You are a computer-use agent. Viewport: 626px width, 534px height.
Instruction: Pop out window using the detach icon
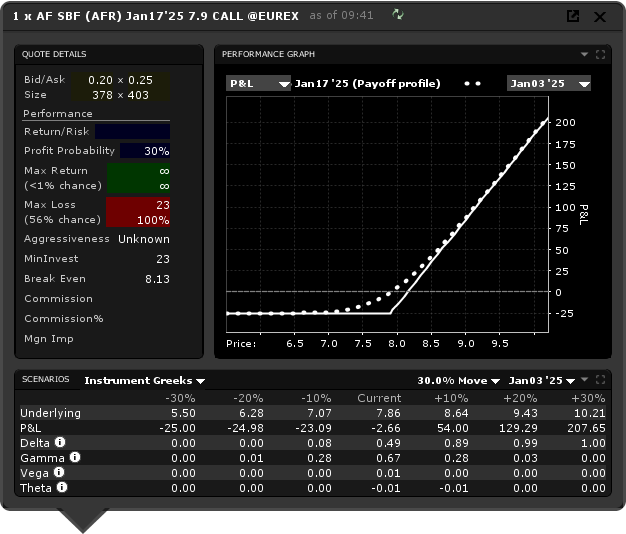(573, 16)
